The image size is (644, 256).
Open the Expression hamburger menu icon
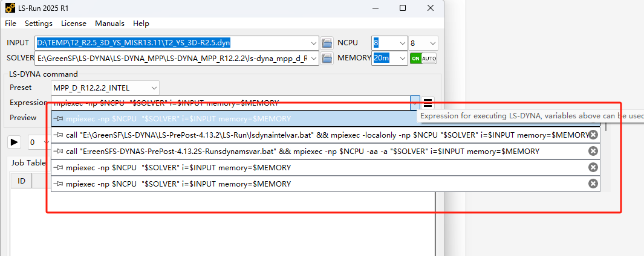point(428,103)
